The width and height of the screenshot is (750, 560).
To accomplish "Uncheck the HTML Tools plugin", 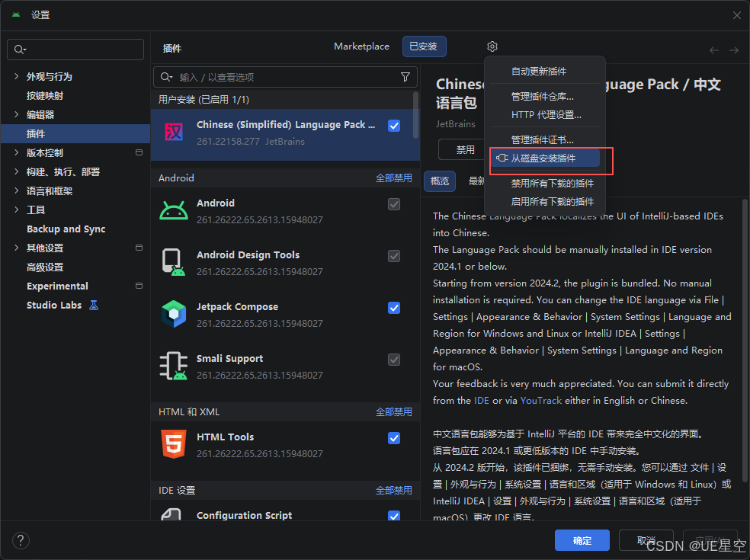I will coord(394,438).
